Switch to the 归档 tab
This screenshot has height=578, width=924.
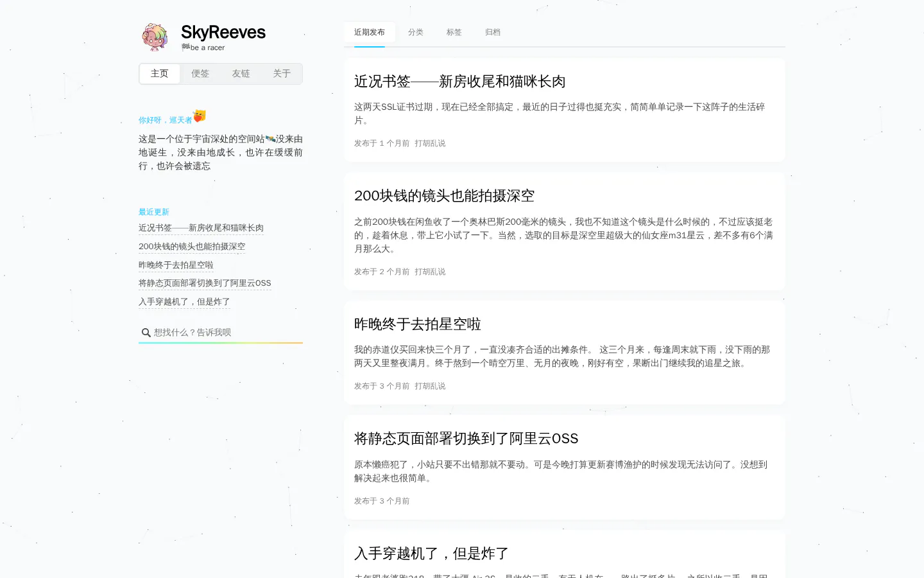pos(493,32)
